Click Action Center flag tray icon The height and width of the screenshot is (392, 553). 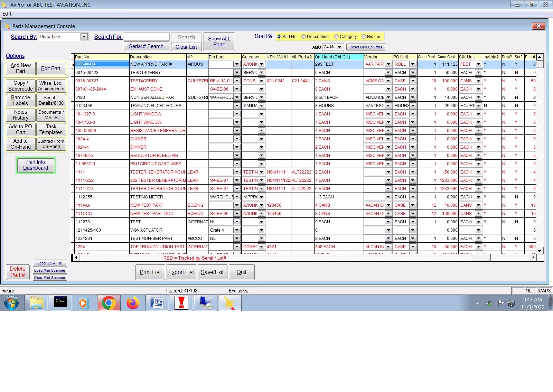tap(500, 303)
